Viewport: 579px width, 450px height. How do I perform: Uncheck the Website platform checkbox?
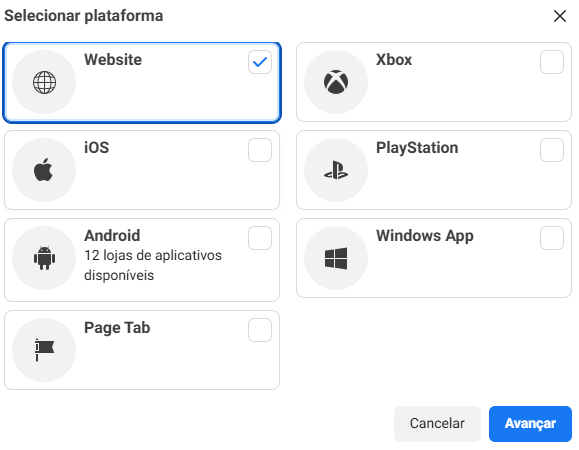(260, 62)
